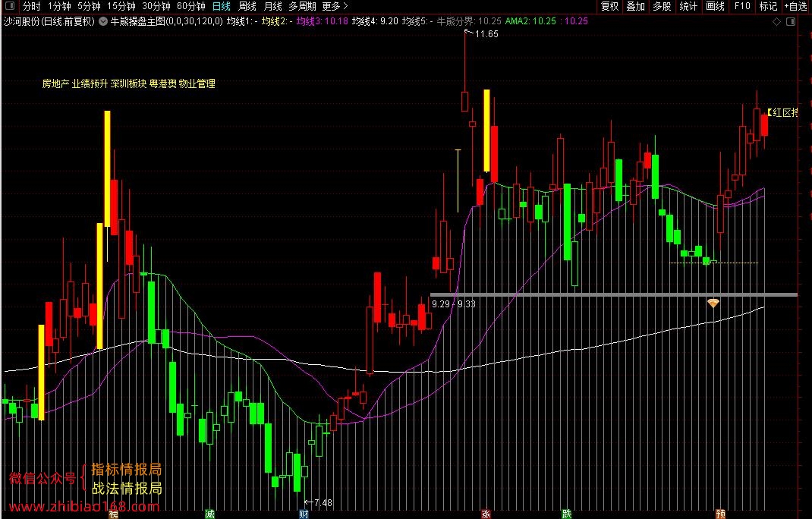Image resolution: width=812 pixels, height=519 pixels.
Task: Click the 【红区持 label at right edge
Action: click(782, 112)
